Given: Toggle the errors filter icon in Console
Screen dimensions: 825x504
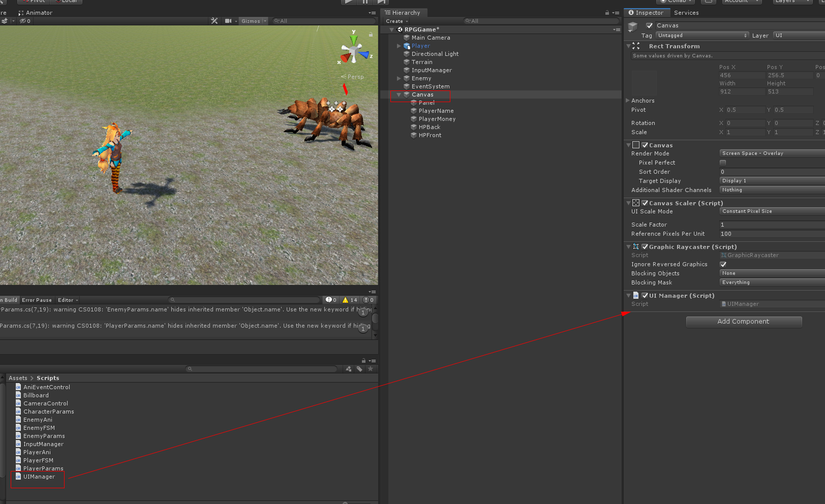Looking at the screenshot, I should tap(369, 300).
